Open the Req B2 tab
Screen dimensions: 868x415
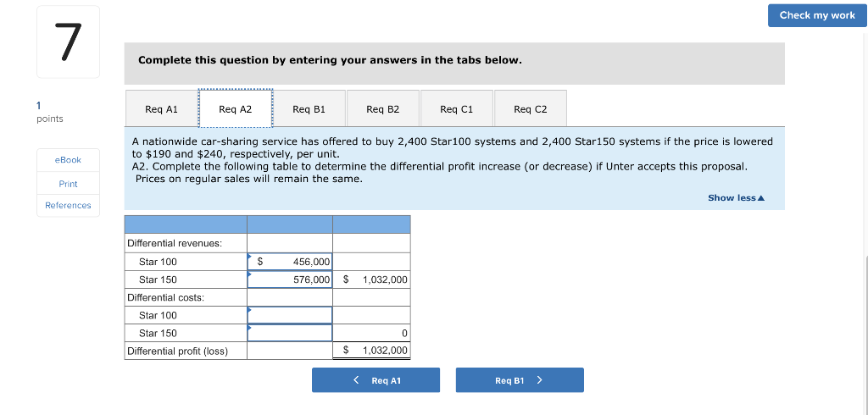pos(383,109)
